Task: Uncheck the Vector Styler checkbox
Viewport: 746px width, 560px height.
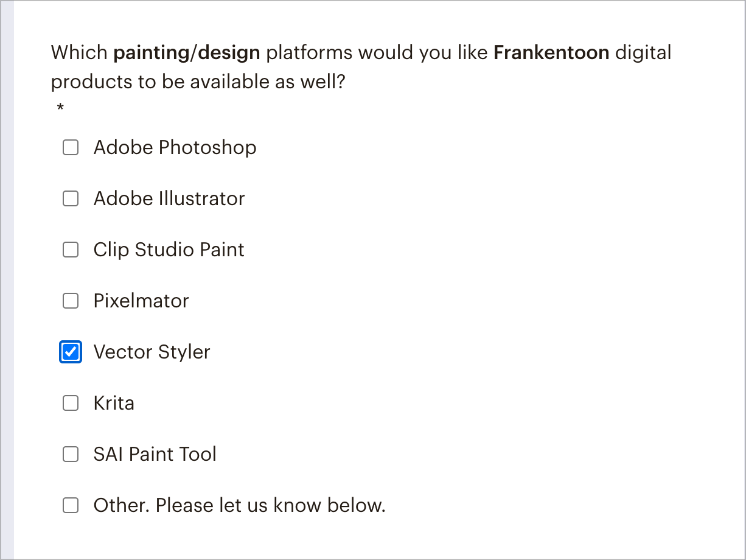Action: 71,352
